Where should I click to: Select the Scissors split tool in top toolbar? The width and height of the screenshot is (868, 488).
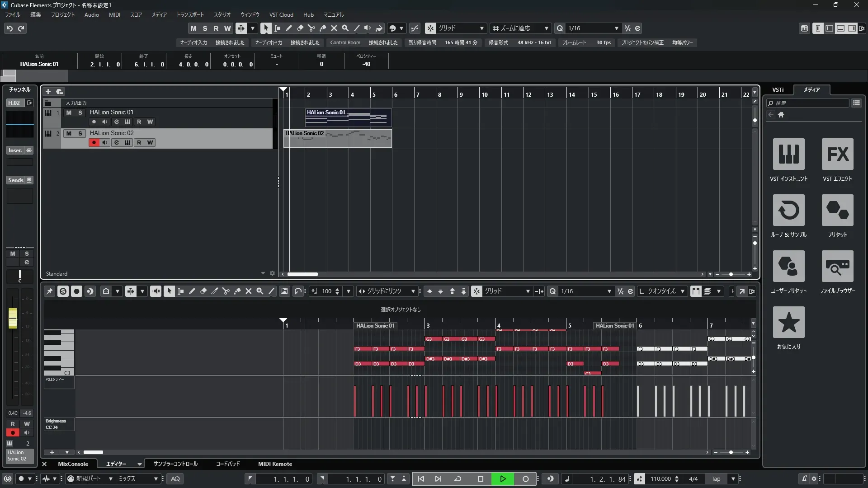coord(311,28)
